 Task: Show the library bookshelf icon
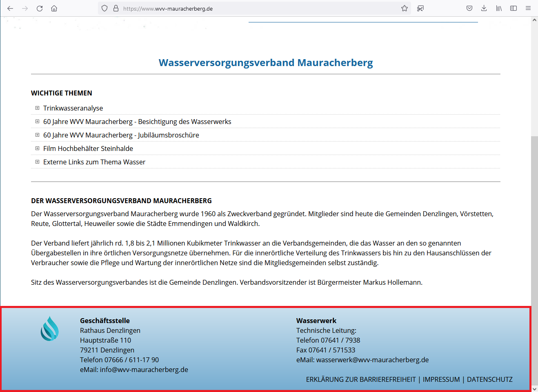[499, 8]
